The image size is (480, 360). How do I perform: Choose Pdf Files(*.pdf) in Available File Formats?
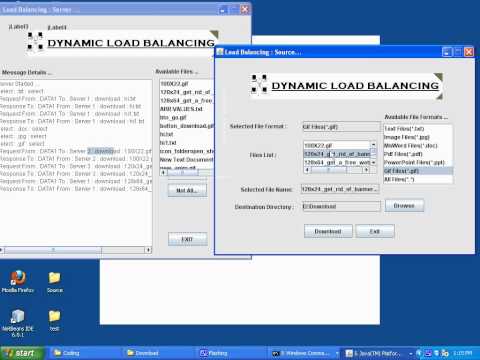418,154
